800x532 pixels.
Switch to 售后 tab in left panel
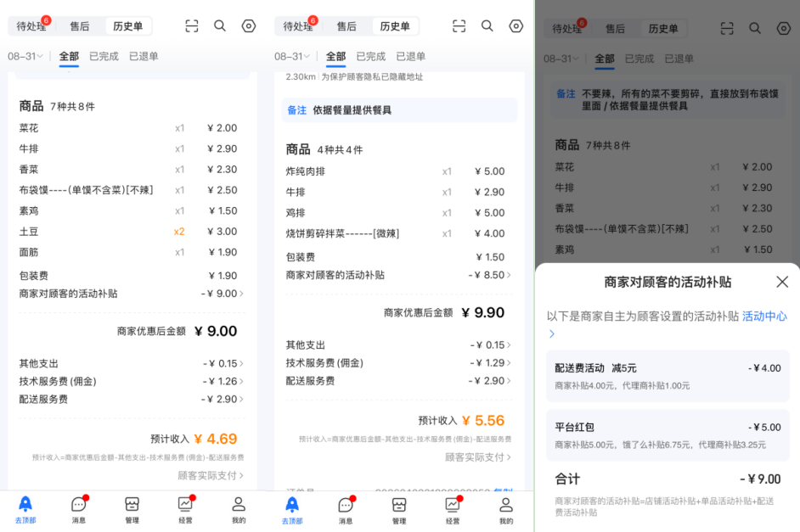(x=80, y=26)
